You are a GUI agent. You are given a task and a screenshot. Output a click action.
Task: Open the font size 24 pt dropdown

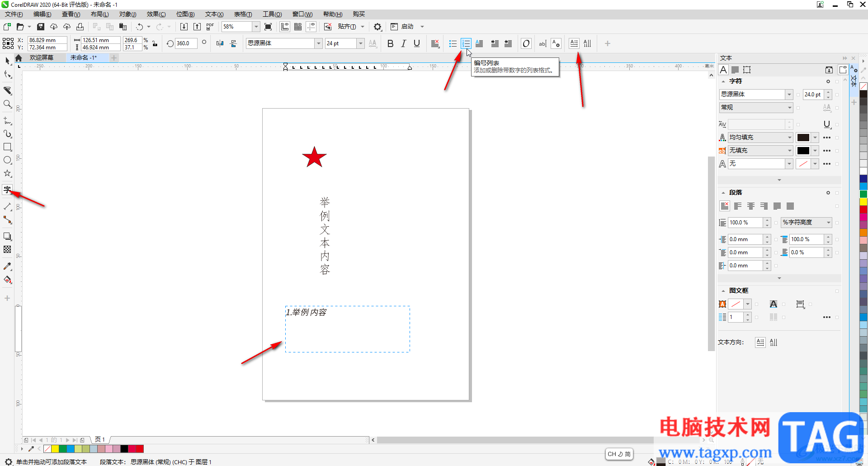pyautogui.click(x=360, y=43)
